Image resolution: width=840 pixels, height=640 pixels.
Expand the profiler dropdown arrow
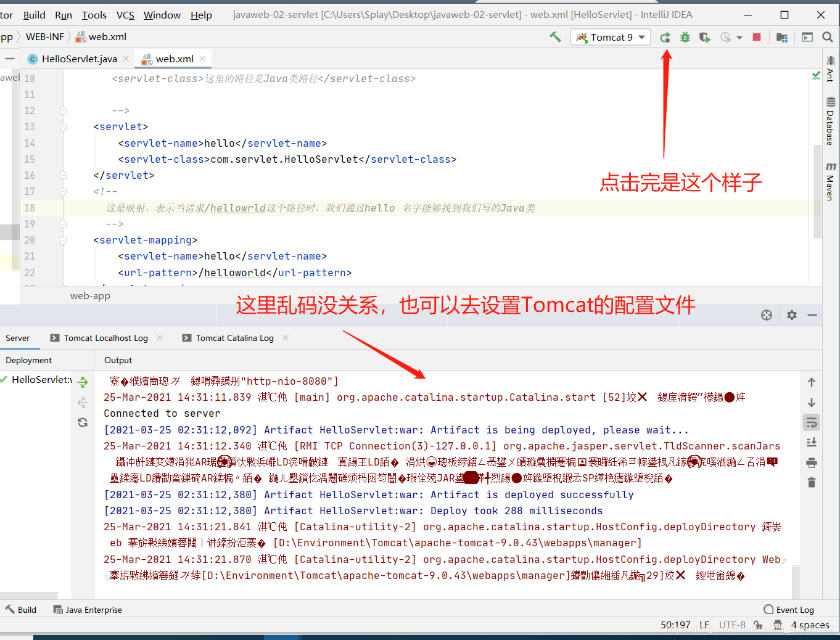coord(739,38)
